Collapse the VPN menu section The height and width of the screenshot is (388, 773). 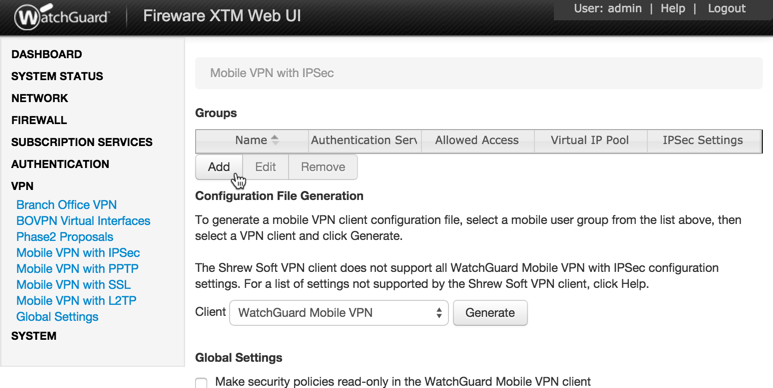point(22,186)
